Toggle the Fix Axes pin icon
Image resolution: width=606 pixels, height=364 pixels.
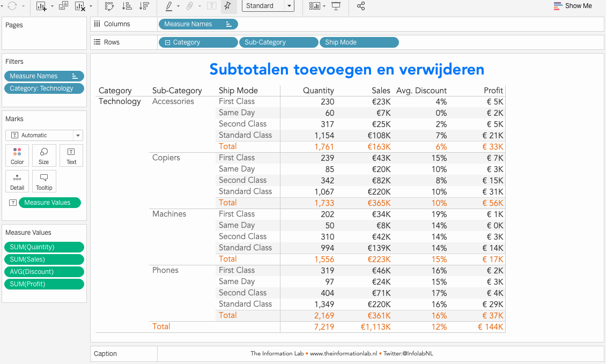coord(228,6)
